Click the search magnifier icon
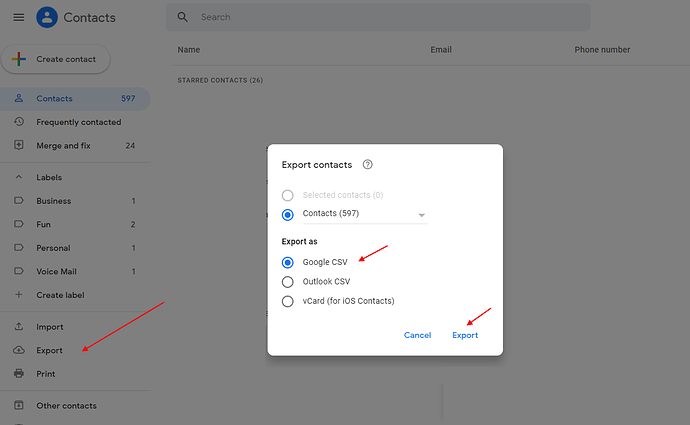This screenshot has width=690, height=425. (x=182, y=17)
